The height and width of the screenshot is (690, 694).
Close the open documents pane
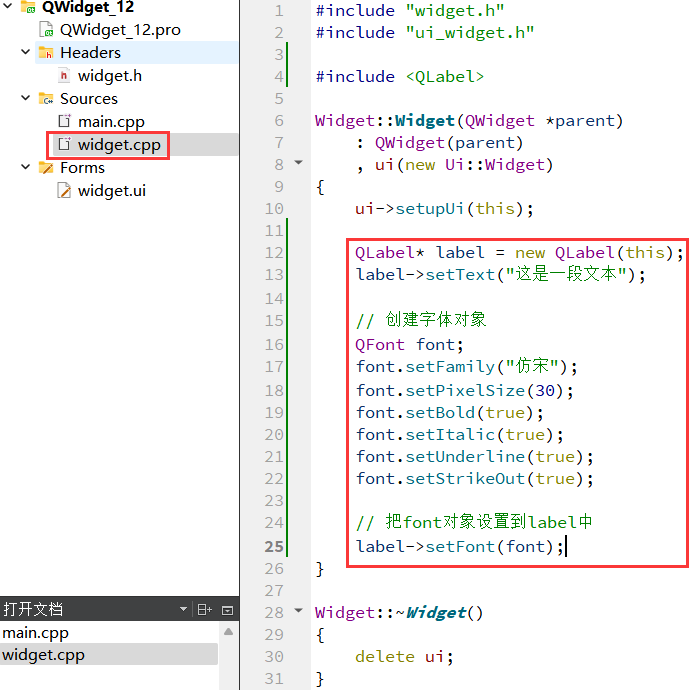(227, 611)
